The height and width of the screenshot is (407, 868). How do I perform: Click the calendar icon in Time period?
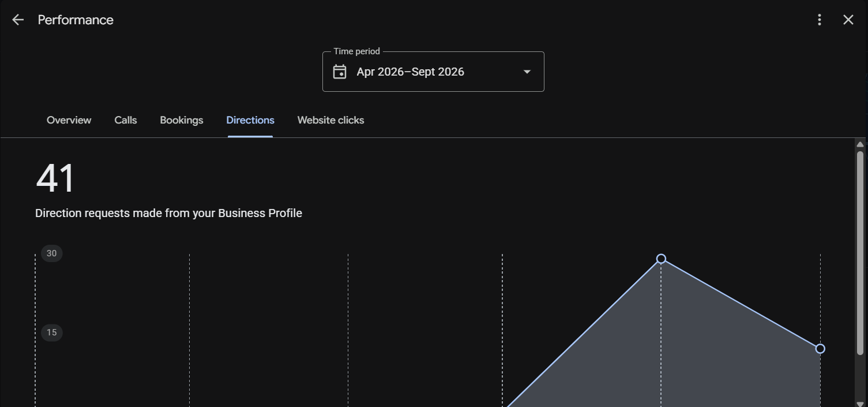[x=340, y=72]
